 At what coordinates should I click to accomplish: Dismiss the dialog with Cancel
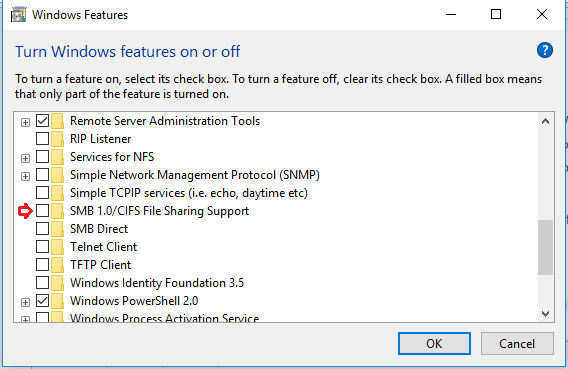517,343
